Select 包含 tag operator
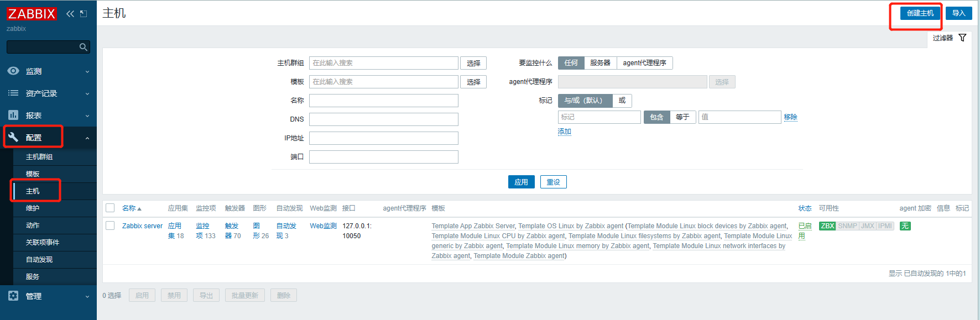The height and width of the screenshot is (320, 980). (656, 117)
